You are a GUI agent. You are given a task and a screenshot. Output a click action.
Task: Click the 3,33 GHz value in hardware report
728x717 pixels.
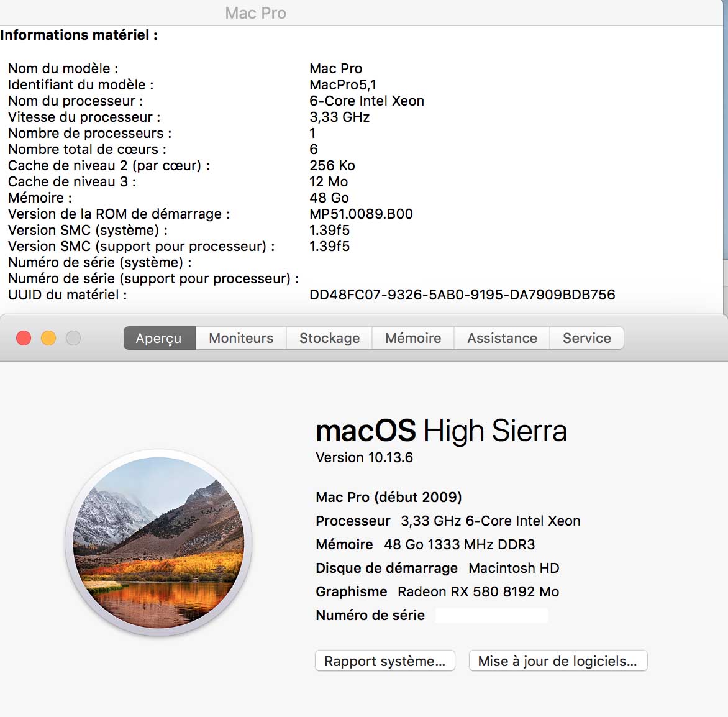[x=339, y=117]
